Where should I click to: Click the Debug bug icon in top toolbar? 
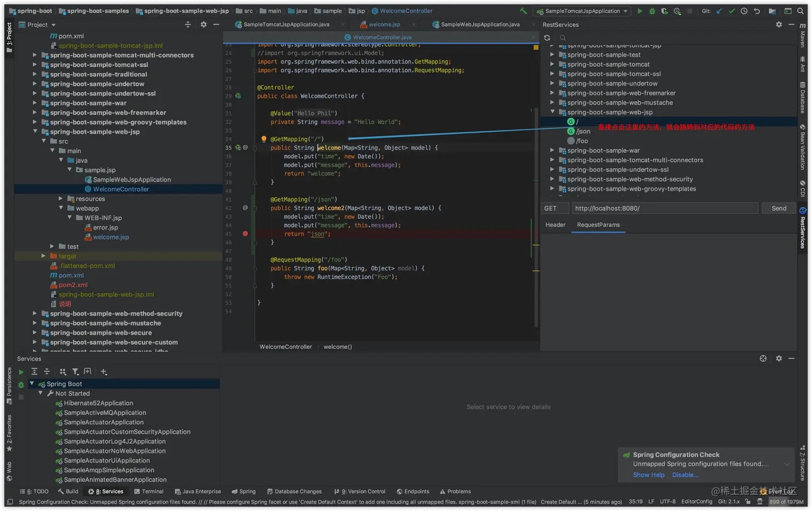tap(652, 11)
